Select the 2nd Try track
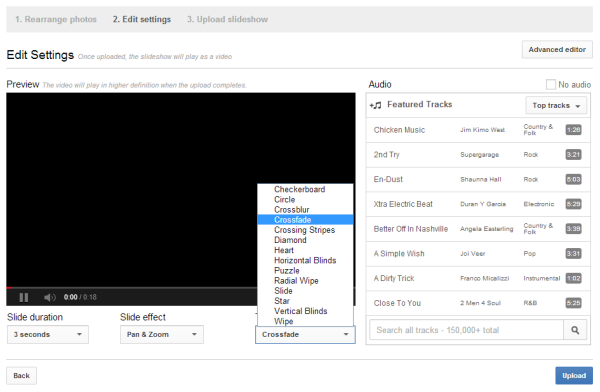Viewport: 600px width, 392px height. pos(478,155)
